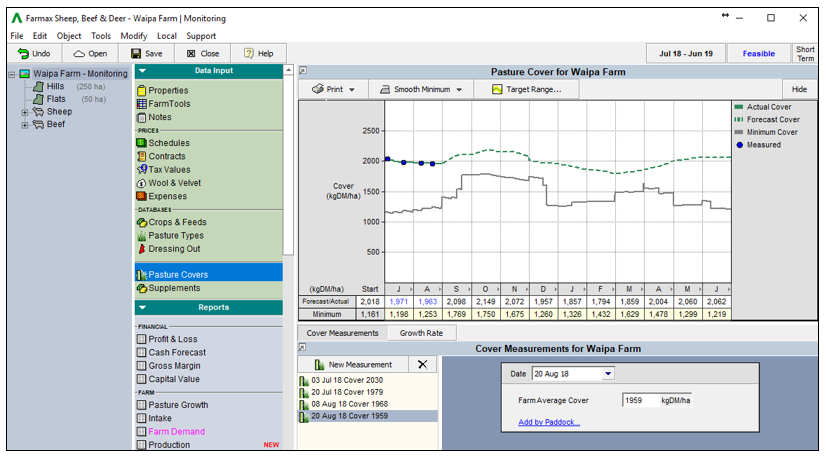Click the Hide button on the chart
This screenshot has height=457, width=826.
tap(799, 89)
